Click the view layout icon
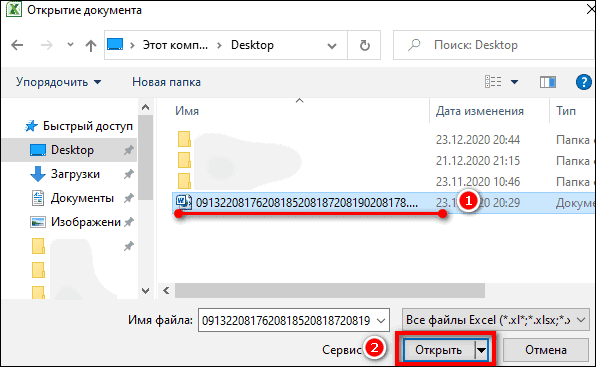 [493, 82]
